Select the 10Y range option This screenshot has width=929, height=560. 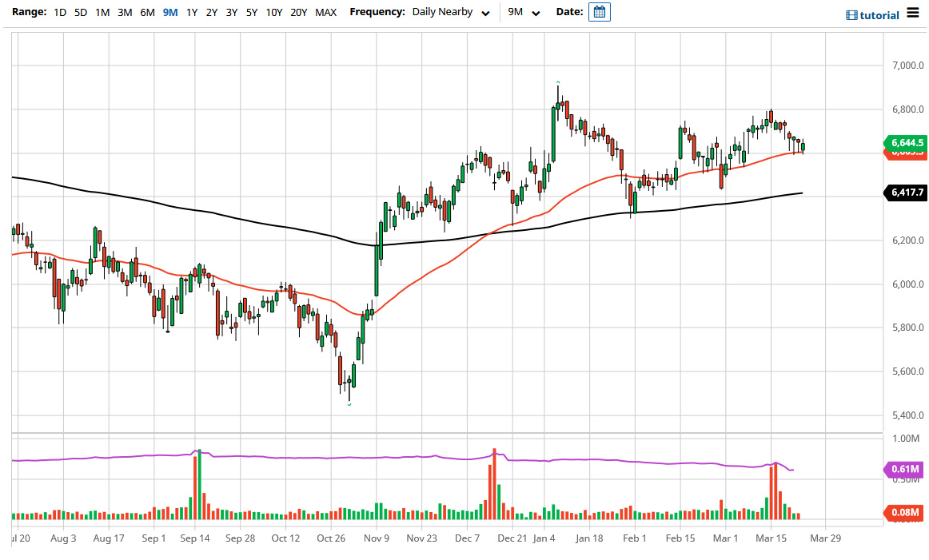coord(273,12)
